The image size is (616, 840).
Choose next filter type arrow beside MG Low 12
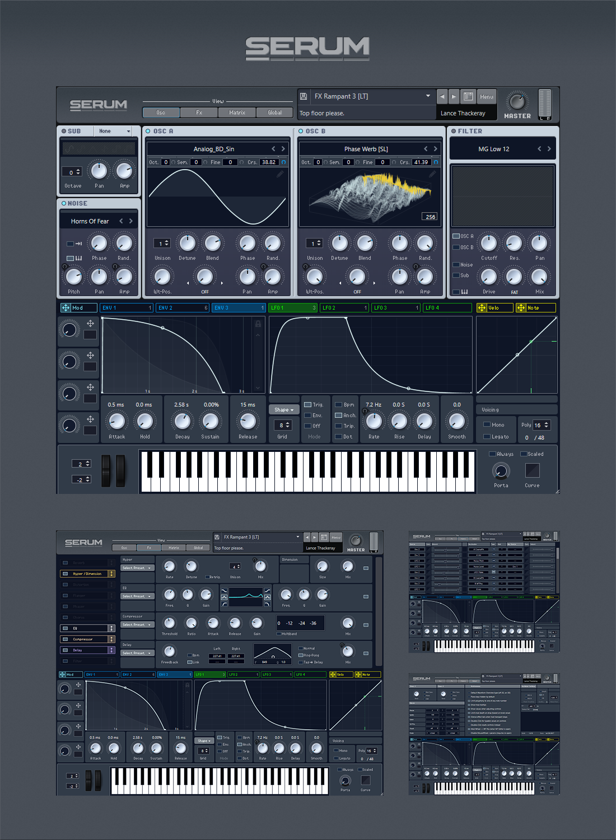549,149
